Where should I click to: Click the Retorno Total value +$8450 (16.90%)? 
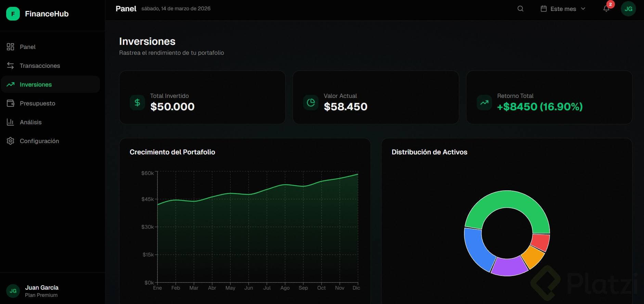540,106
